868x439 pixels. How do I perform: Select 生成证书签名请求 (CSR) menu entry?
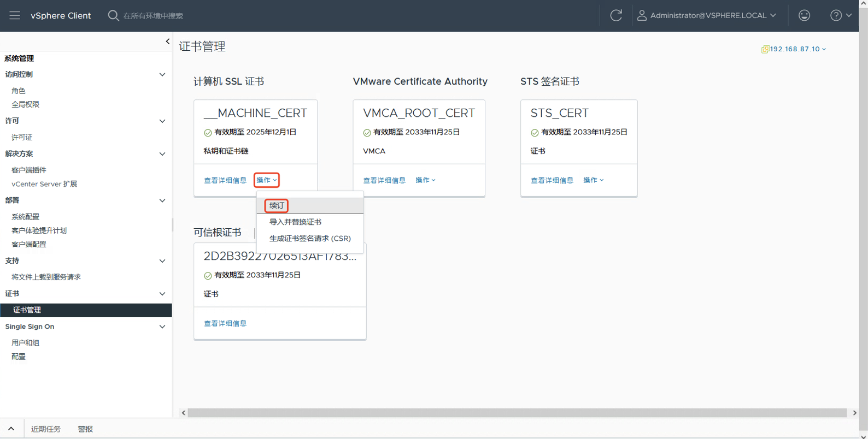click(x=309, y=239)
